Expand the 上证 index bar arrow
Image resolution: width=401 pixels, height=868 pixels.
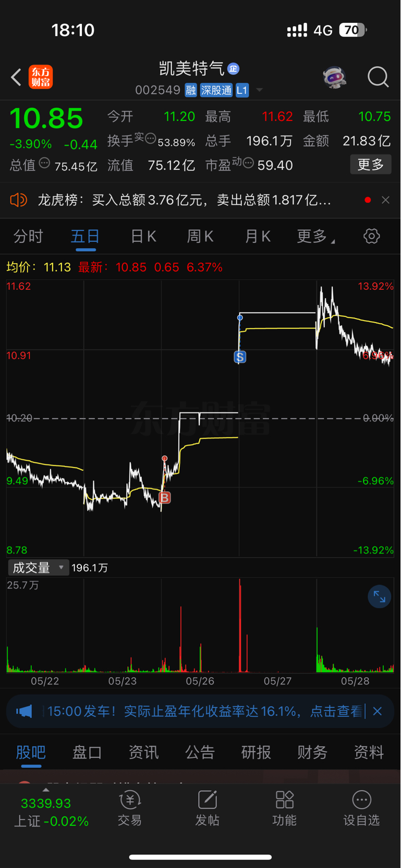(x=46, y=790)
